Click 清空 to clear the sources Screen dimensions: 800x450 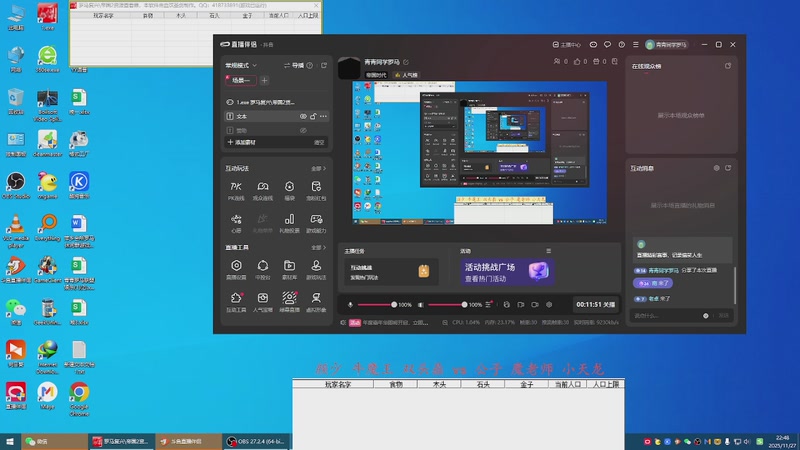pyautogui.click(x=319, y=143)
